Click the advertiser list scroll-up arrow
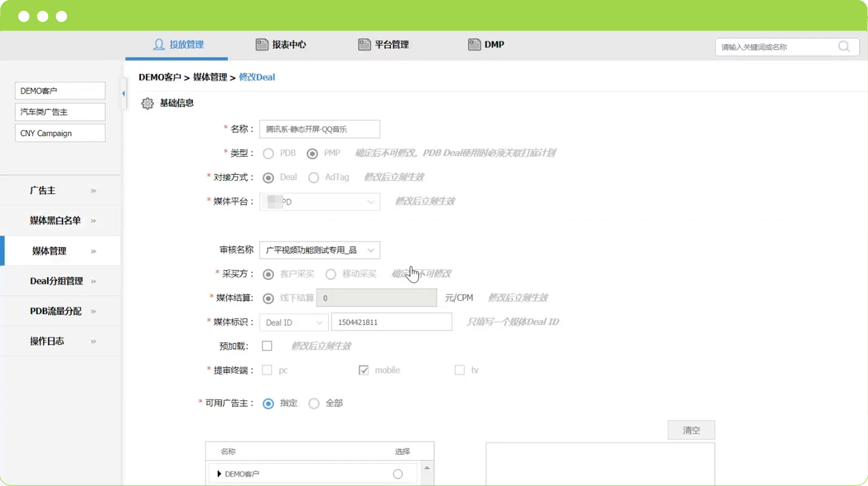The image size is (868, 486). [427, 468]
